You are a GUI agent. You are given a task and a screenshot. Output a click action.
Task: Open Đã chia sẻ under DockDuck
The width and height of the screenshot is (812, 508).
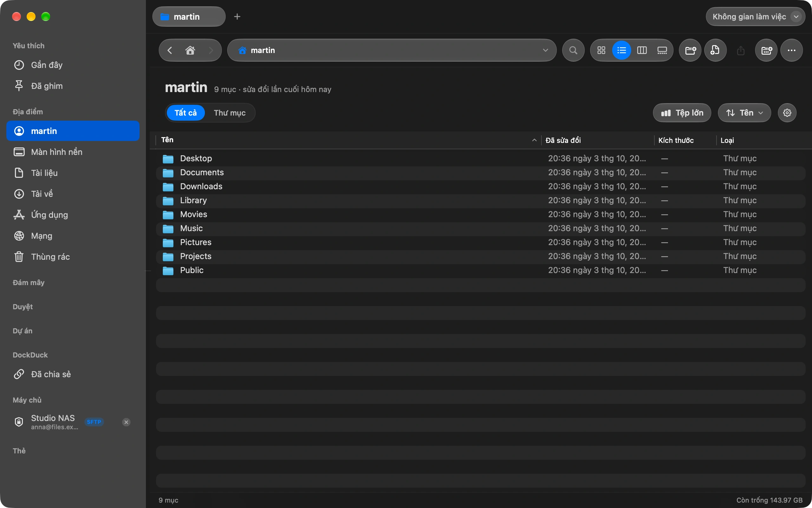coord(73,374)
